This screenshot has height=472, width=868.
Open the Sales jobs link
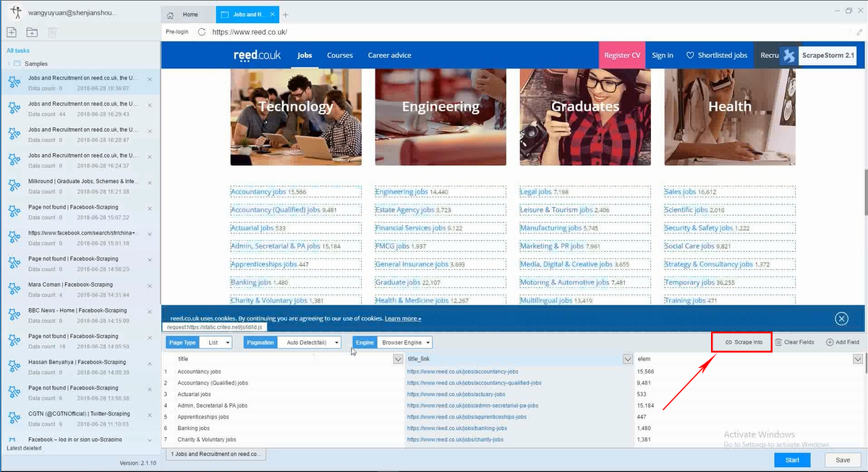coord(680,192)
